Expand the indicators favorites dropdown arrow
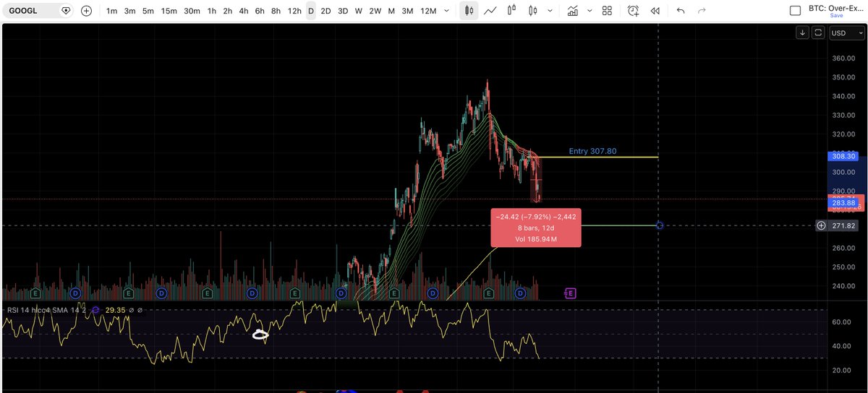Image resolution: width=868 pixels, height=393 pixels. coord(590,11)
